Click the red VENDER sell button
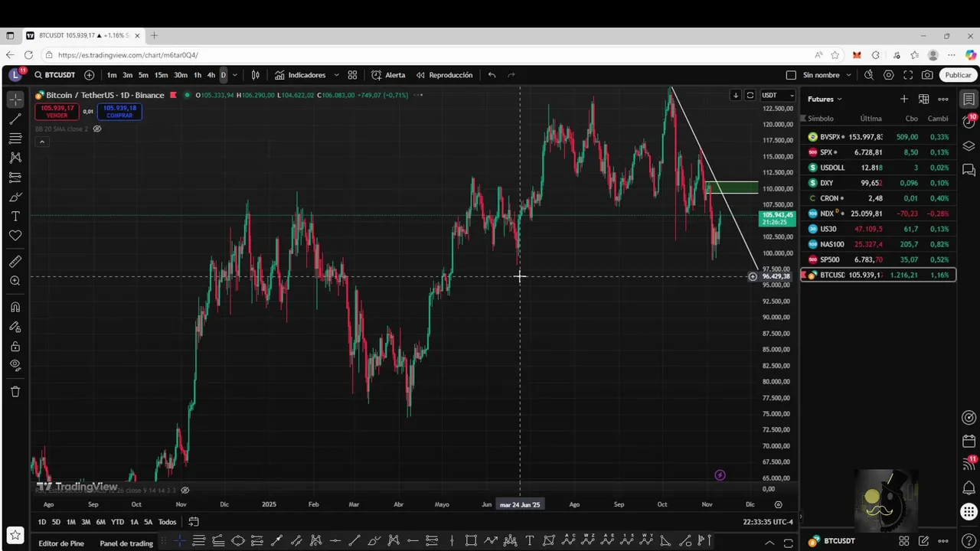Screen dimensions: 980x551 [57, 112]
